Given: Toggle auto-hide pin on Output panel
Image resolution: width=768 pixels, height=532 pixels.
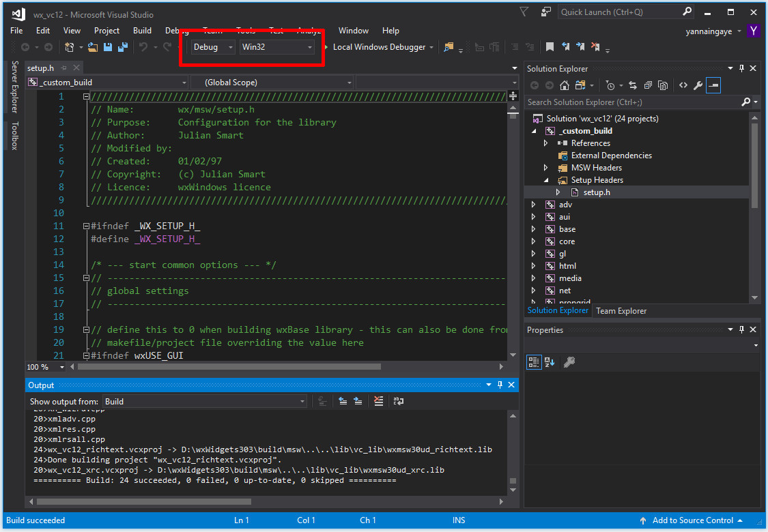Looking at the screenshot, I should point(500,385).
